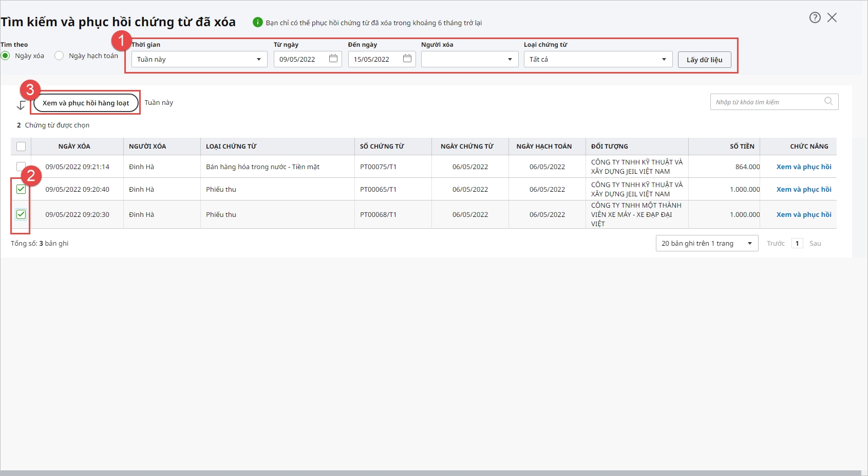The width and height of the screenshot is (868, 476).
Task: Select the Ngày hạch toán radio option
Action: [60, 56]
